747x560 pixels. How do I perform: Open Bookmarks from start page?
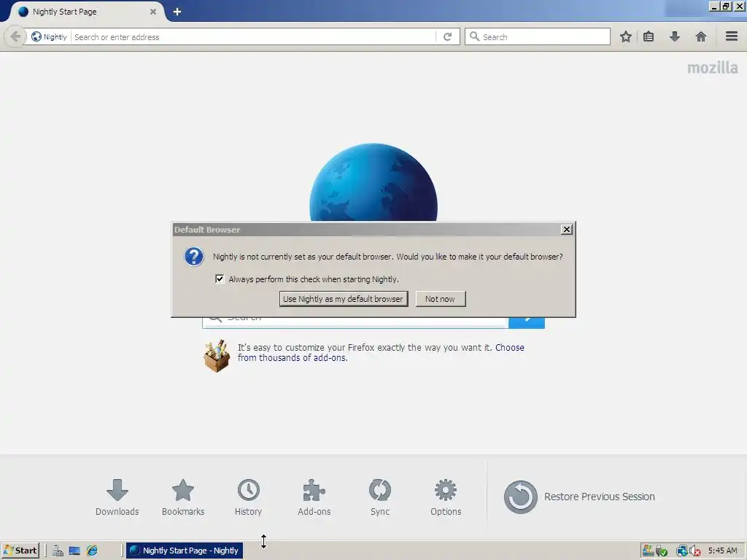[183, 497]
